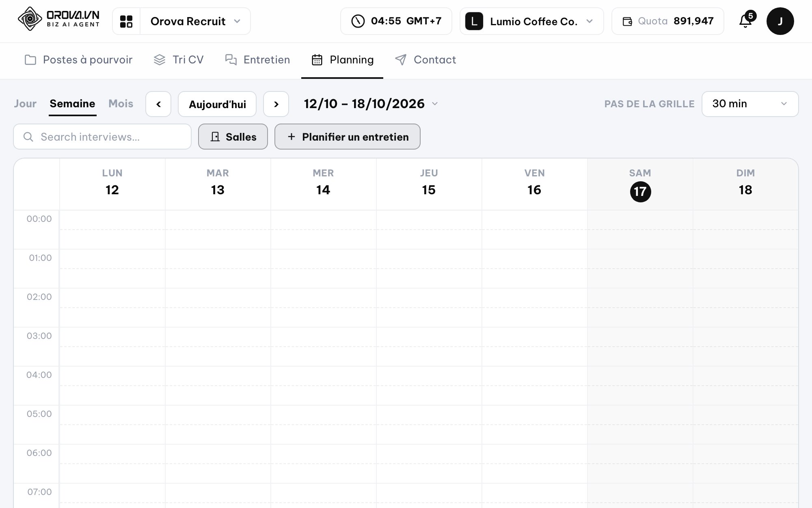Click the calendar icon for Planning

317,60
